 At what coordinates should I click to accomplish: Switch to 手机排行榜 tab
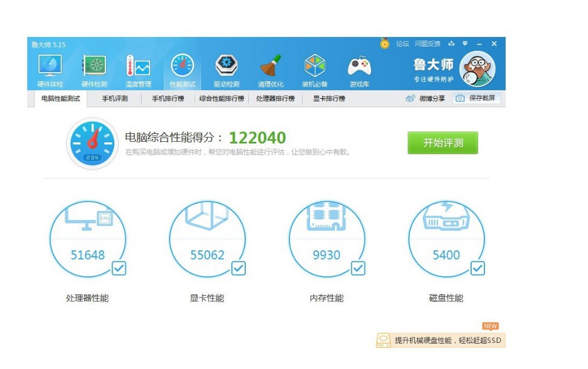click(x=168, y=99)
